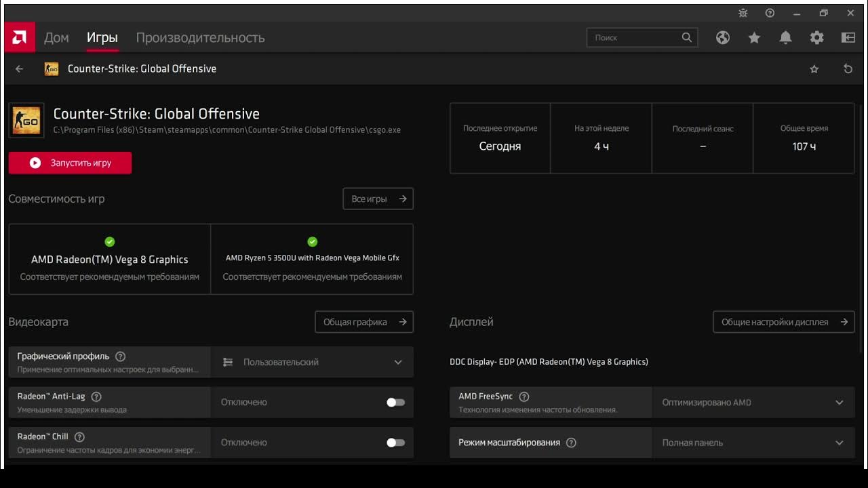Click the Видеокарта section heading
The image size is (868, 488).
click(x=38, y=322)
